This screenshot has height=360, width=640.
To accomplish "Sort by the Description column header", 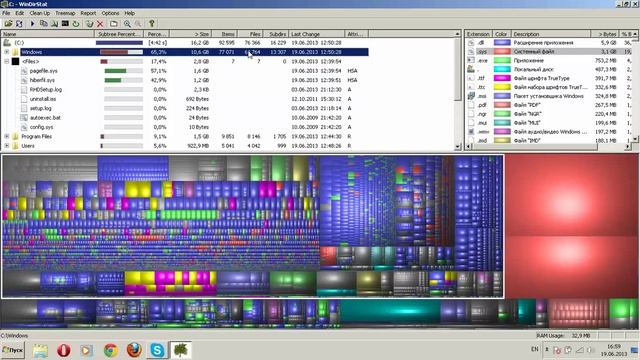I will click(551, 34).
